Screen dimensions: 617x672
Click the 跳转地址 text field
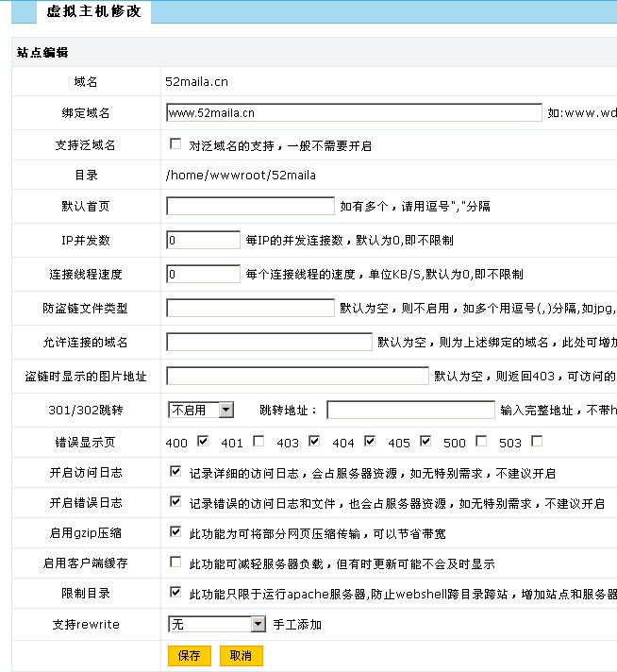pos(410,410)
